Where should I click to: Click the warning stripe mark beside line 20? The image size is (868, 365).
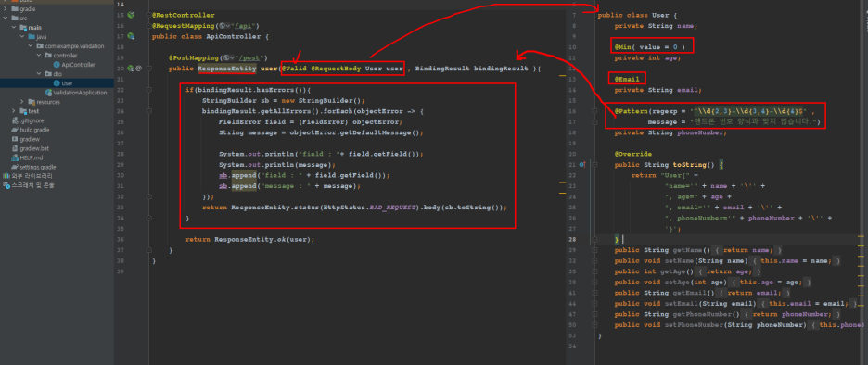click(x=562, y=75)
